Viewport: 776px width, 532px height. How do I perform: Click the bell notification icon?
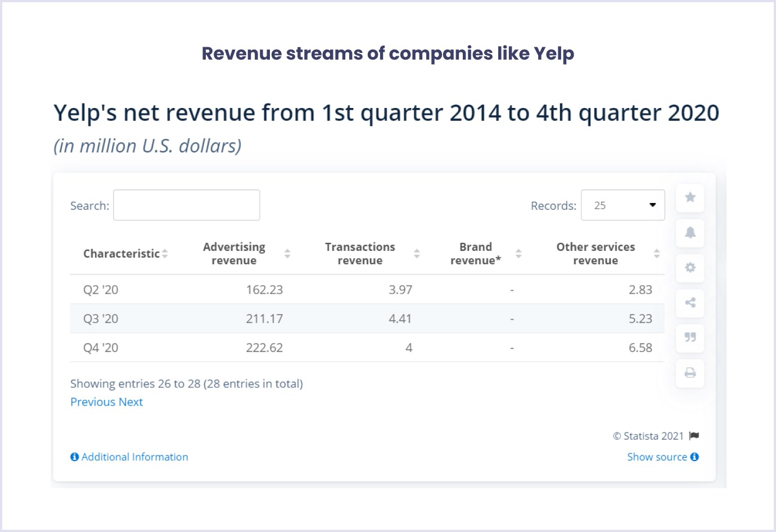[690, 232]
